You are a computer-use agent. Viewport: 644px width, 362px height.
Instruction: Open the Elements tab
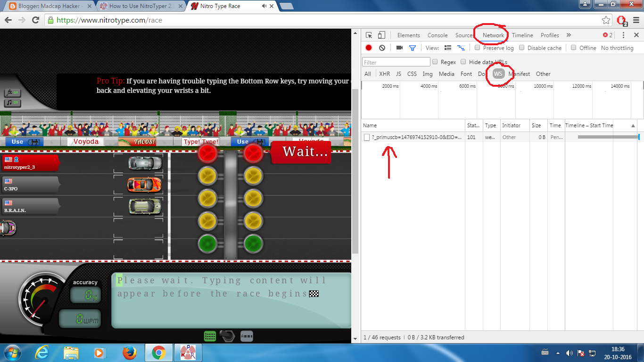click(x=408, y=35)
